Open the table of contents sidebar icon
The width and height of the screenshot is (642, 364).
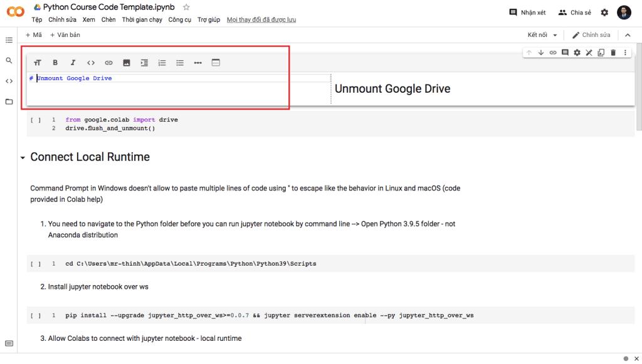point(9,40)
